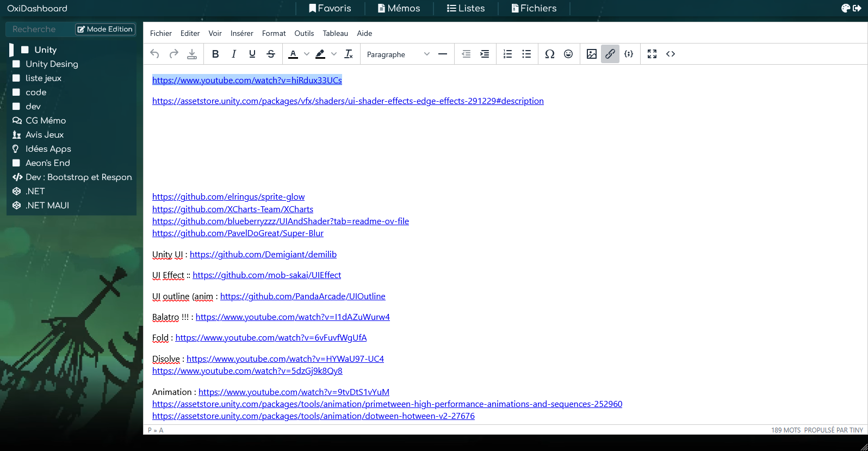Click the Super-Blur GitHub link

[238, 233]
